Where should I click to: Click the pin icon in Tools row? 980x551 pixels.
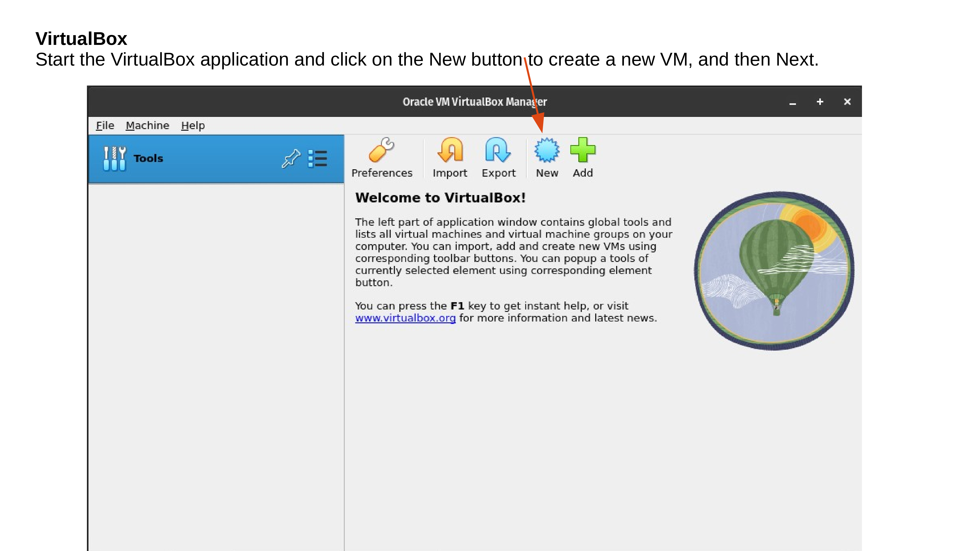(x=291, y=159)
